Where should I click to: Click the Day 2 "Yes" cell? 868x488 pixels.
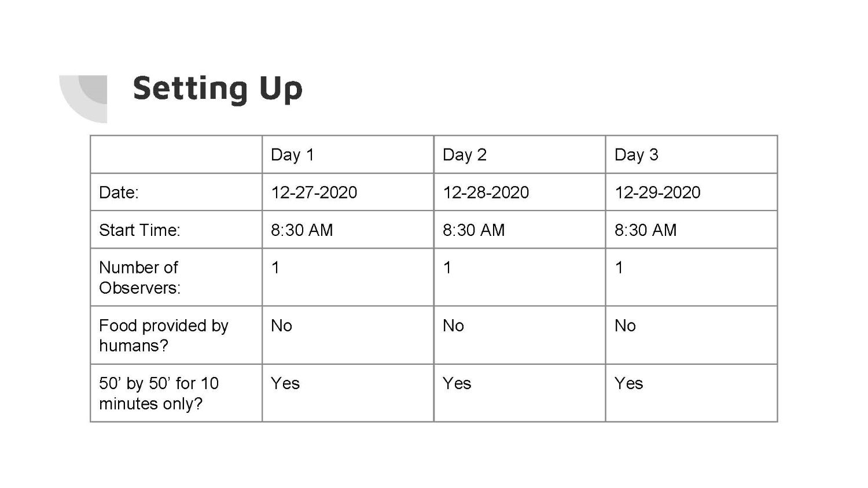(519, 393)
